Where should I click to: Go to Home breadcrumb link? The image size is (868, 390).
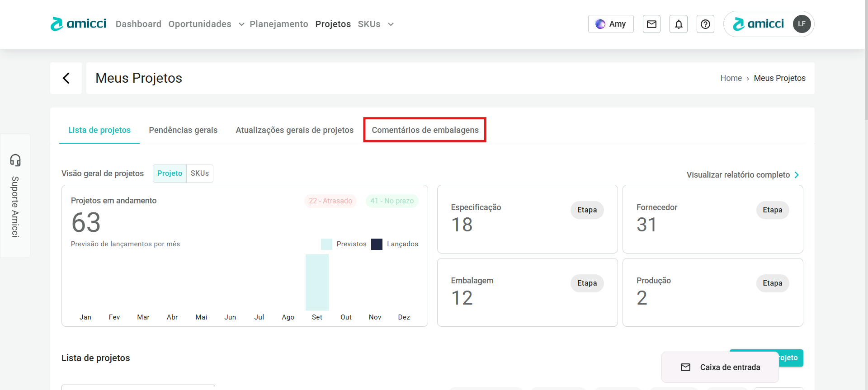click(731, 78)
